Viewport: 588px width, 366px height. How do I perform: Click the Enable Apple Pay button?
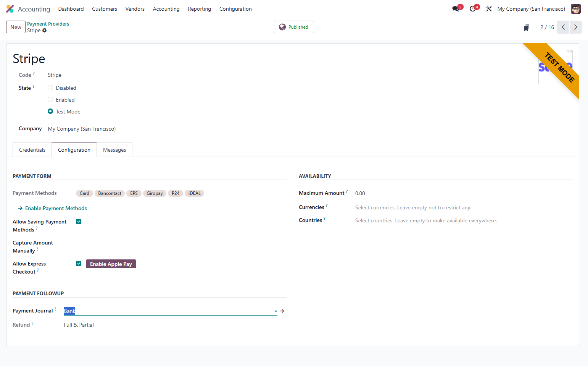click(x=111, y=264)
